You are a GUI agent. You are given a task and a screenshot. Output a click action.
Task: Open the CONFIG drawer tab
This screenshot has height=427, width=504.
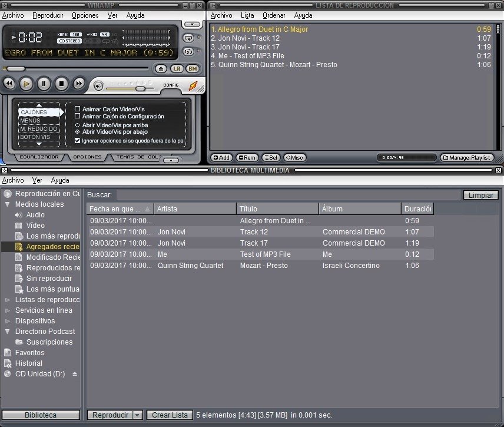[x=171, y=85]
